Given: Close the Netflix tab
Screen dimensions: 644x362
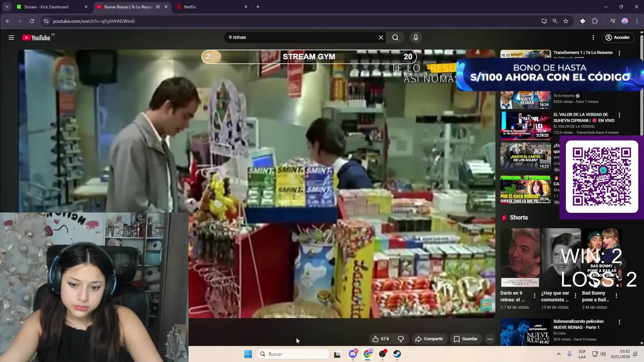Looking at the screenshot, I should [246, 7].
